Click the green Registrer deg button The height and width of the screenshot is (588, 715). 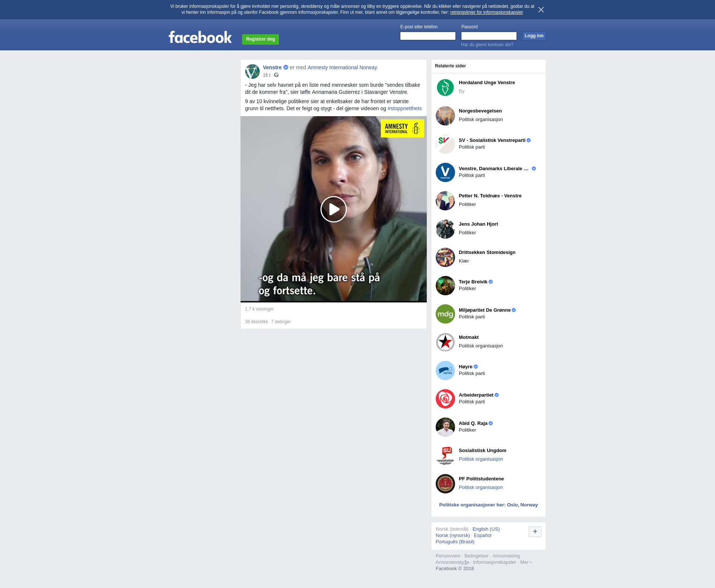click(260, 39)
